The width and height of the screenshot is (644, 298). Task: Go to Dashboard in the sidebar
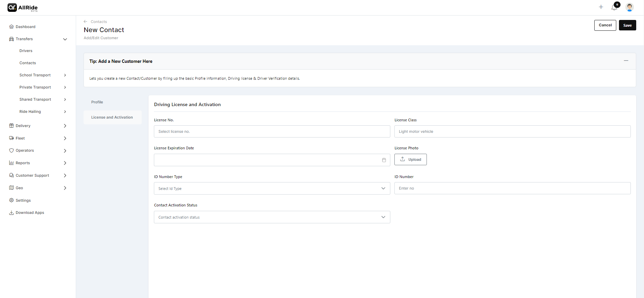(25, 27)
